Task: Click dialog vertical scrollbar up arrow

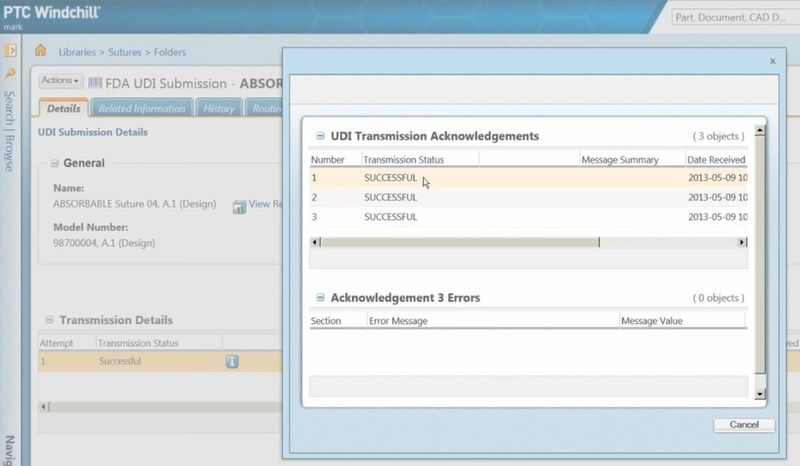Action: click(760, 131)
